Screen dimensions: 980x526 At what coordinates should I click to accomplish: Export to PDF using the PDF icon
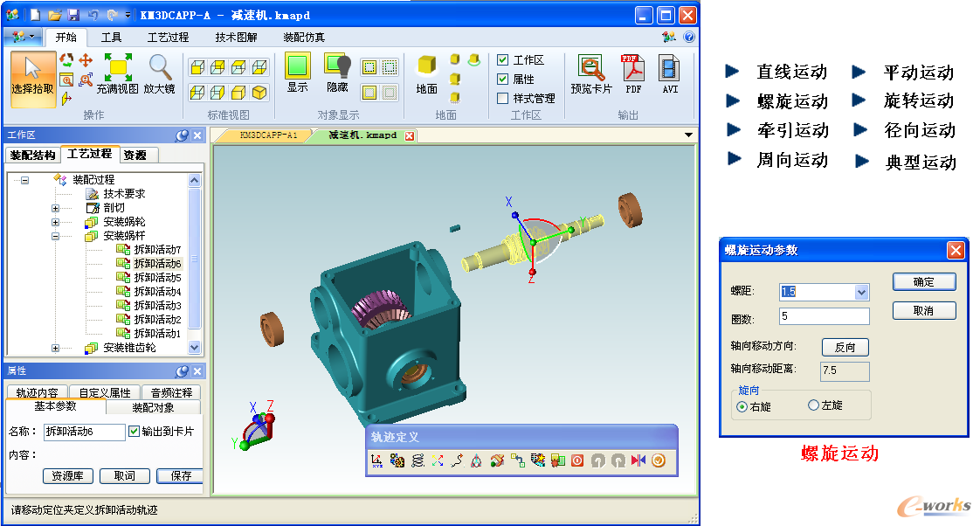tap(633, 73)
